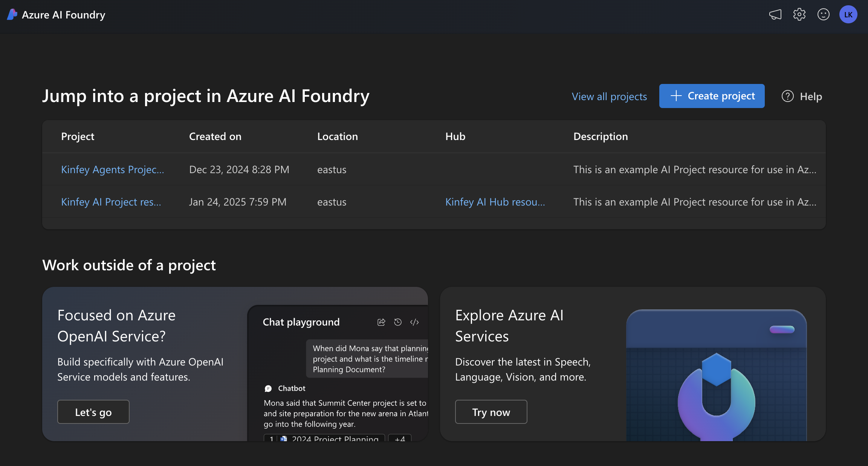Click the Help question mark icon

click(x=788, y=96)
